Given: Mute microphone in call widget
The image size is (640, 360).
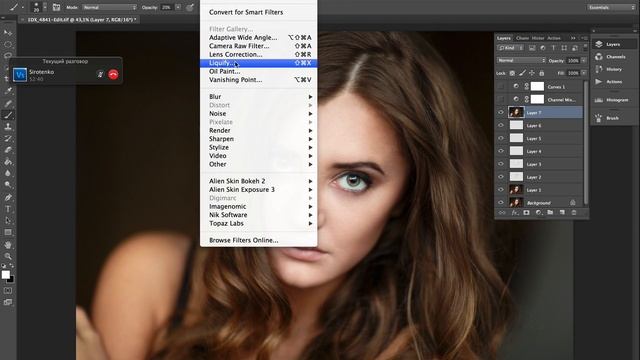Looking at the screenshot, I should [100, 74].
